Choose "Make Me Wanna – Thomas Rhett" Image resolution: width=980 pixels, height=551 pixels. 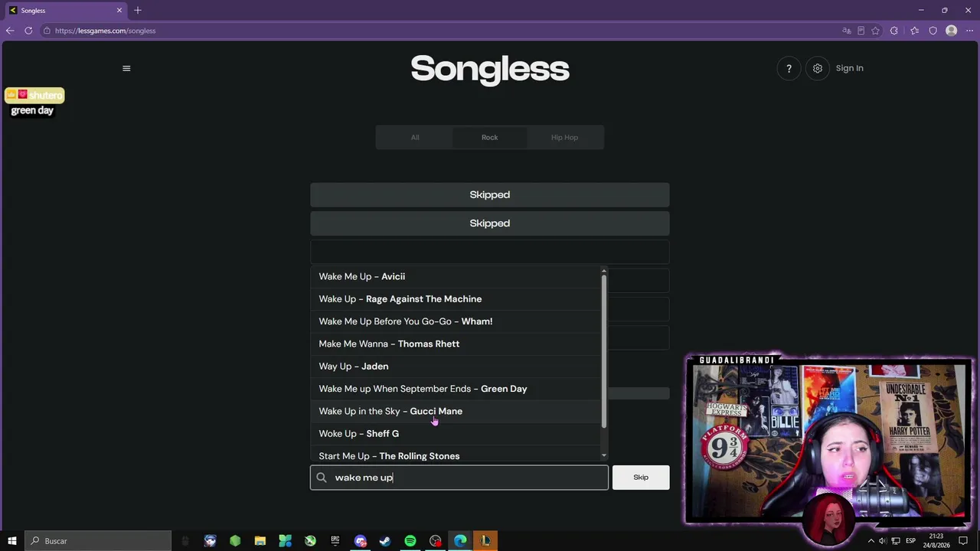tap(456, 344)
